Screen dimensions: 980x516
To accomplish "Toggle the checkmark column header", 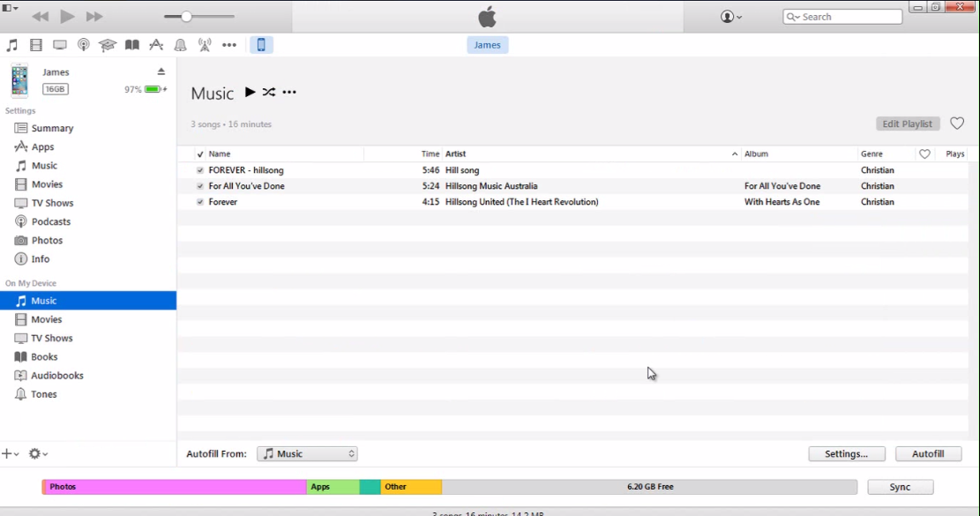I will click(x=200, y=153).
